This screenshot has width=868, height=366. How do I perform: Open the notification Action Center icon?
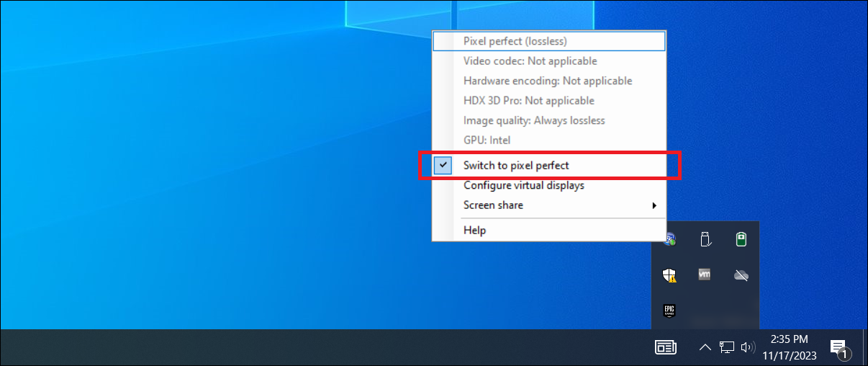(838, 348)
